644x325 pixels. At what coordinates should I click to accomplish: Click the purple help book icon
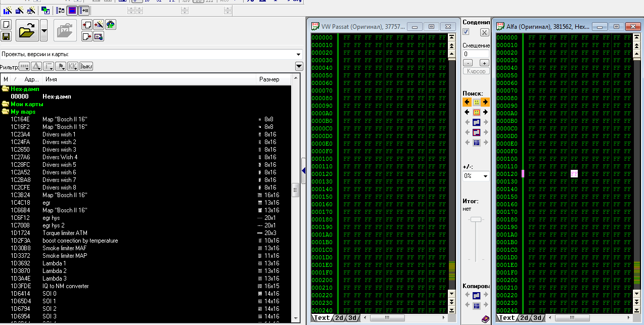(484, 318)
